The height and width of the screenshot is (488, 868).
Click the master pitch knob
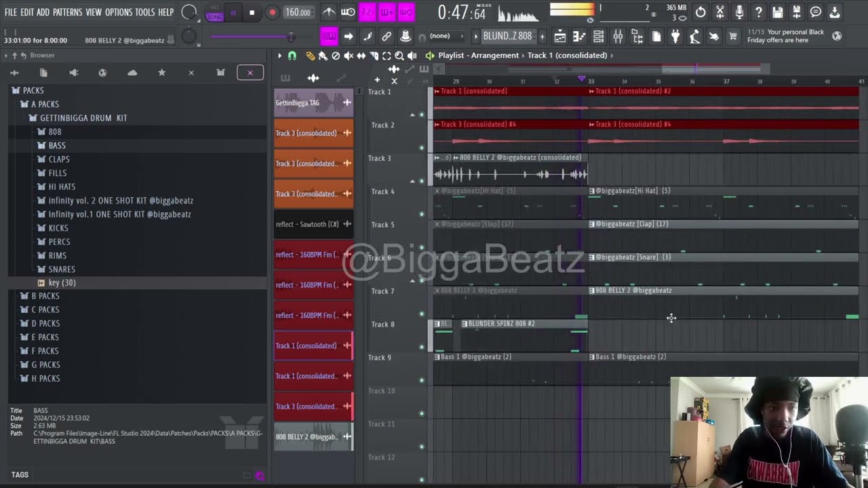pyautogui.click(x=189, y=37)
